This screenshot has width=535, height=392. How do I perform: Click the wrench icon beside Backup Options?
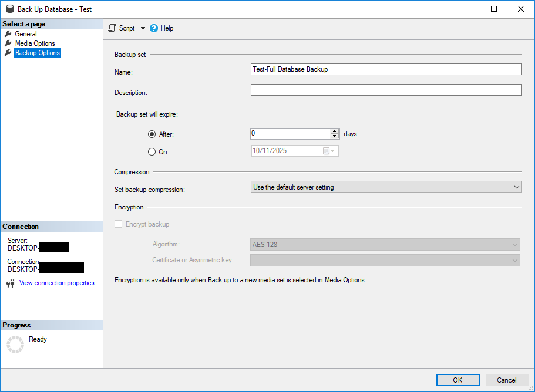pyautogui.click(x=8, y=53)
